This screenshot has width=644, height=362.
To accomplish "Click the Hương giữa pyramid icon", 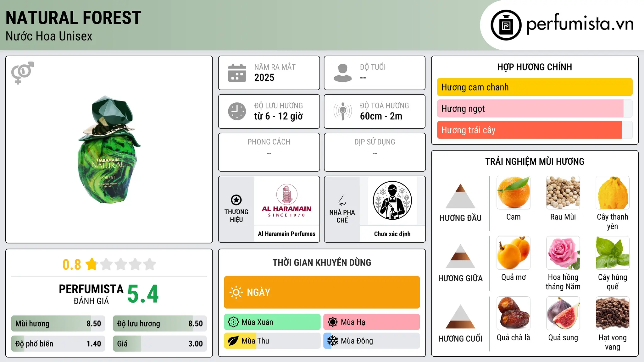I will click(460, 256).
